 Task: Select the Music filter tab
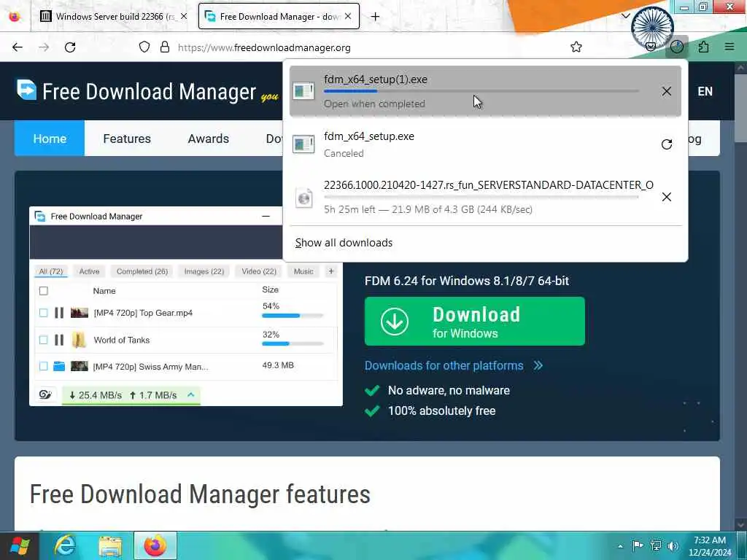click(x=303, y=271)
